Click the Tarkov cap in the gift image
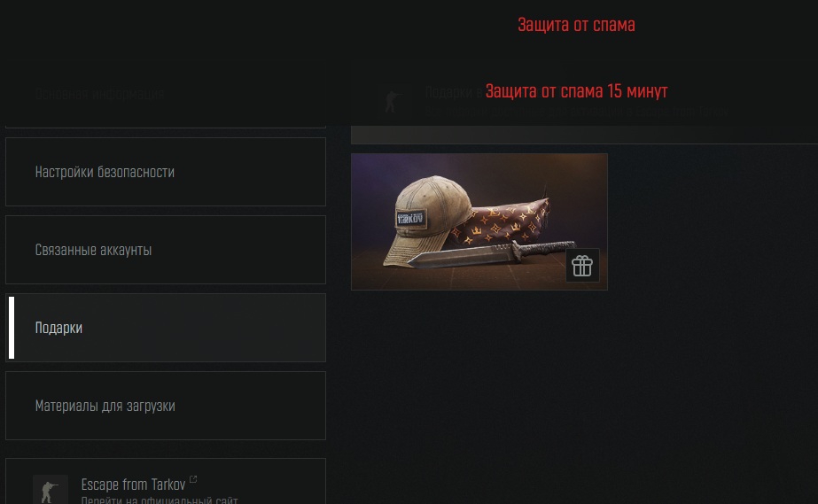The image size is (818, 504). click(428, 219)
